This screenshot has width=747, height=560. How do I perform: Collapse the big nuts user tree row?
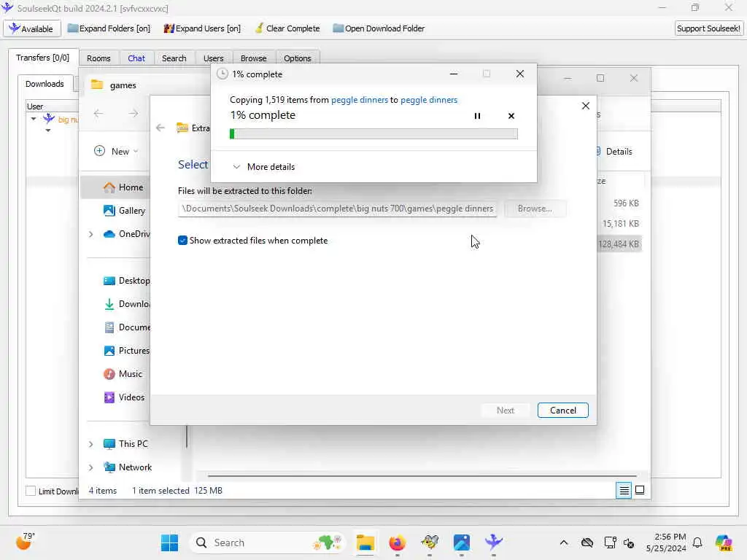pos(34,119)
